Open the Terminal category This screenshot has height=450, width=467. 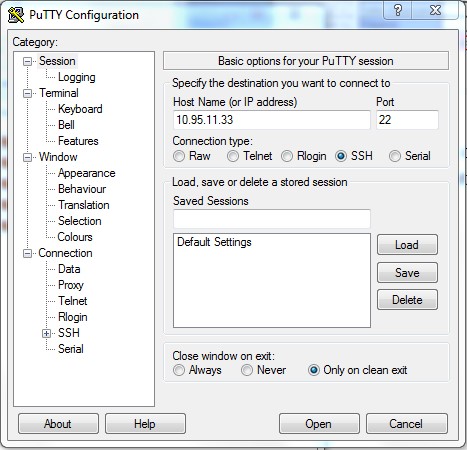(x=59, y=93)
